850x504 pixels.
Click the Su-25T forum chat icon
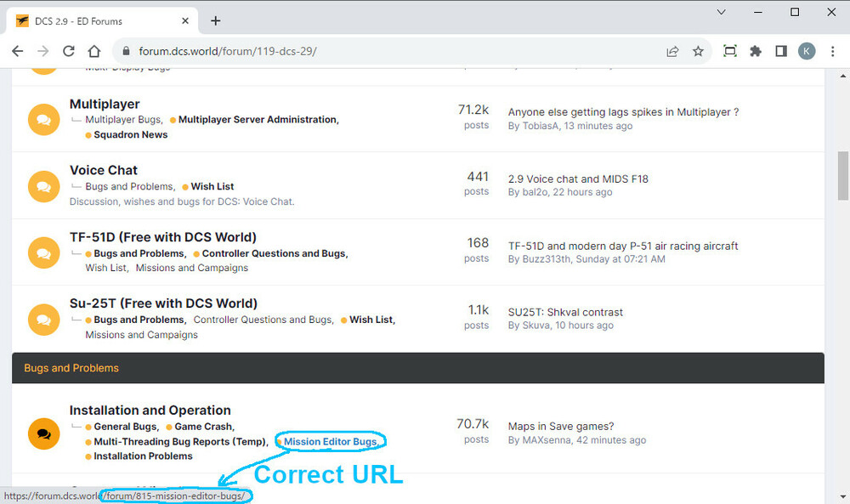[44, 320]
